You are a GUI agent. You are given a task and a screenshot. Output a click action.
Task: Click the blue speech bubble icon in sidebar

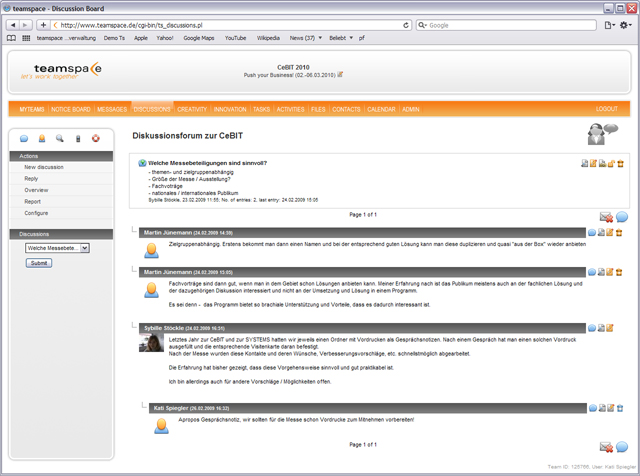click(x=23, y=138)
